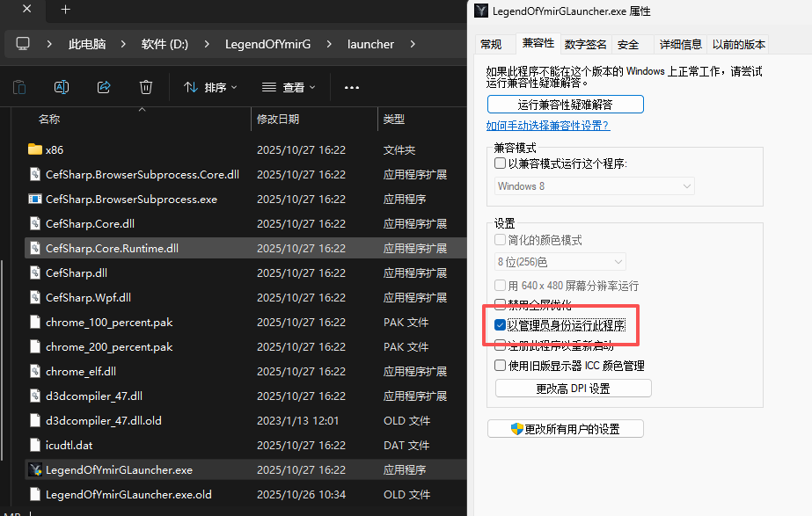812x516 pixels.
Task: Expand the 查看 view dropdown
Action: click(289, 87)
